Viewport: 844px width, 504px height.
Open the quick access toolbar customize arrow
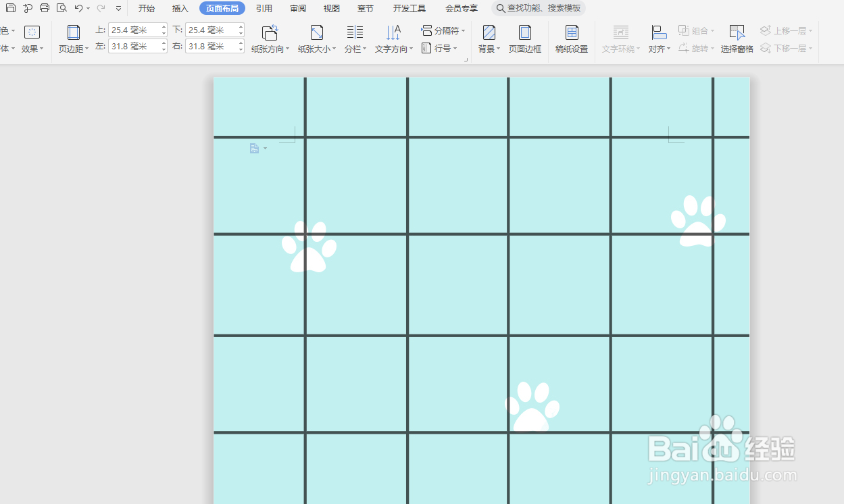point(119,9)
